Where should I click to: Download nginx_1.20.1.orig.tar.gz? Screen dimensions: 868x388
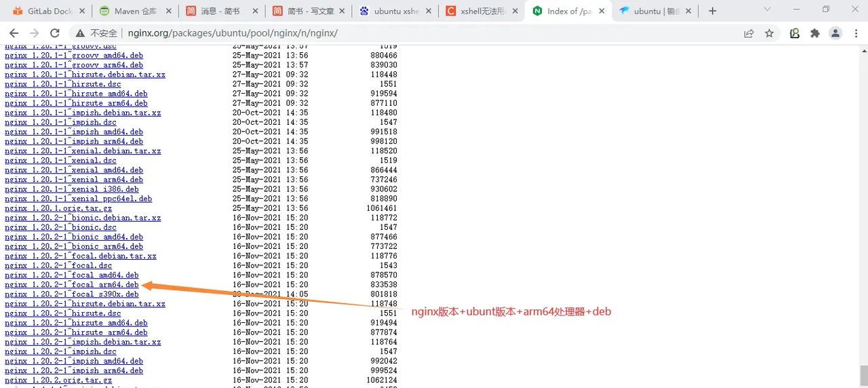click(x=58, y=208)
